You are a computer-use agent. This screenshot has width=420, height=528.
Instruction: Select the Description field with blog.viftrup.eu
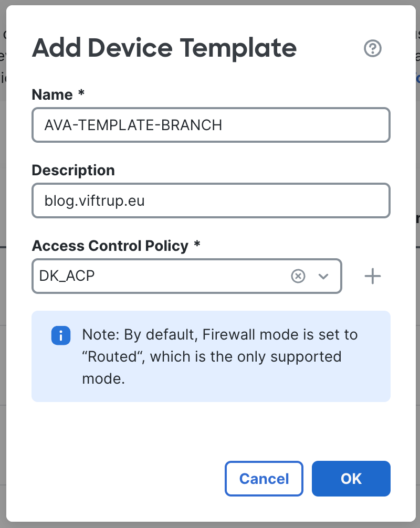tap(210, 200)
